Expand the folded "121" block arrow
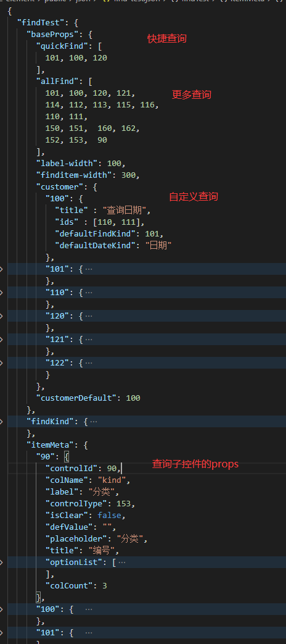The image size is (286, 644). [1, 339]
